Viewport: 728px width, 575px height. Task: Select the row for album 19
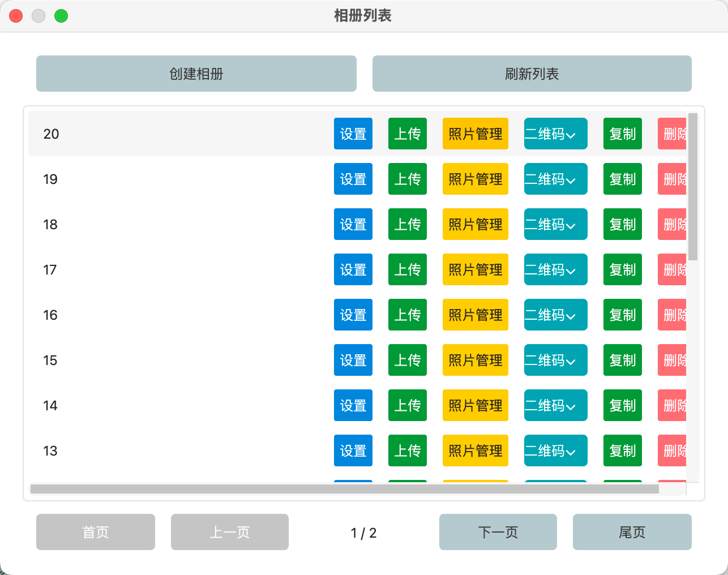[170, 179]
